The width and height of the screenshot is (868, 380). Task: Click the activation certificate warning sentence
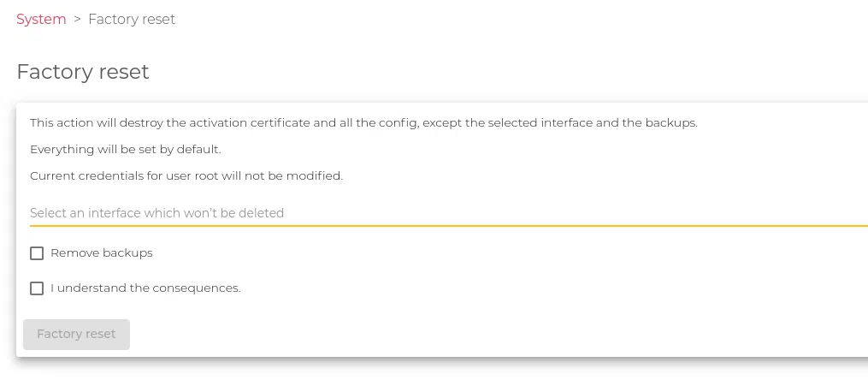[363, 122]
